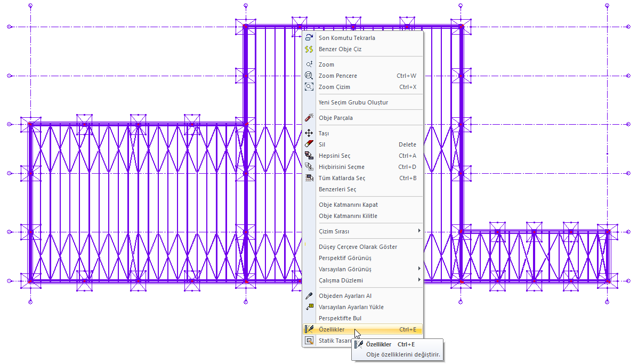This screenshot has width=638, height=364.
Task: Select the Benzer Obje Çiz icon
Action: click(x=309, y=49)
